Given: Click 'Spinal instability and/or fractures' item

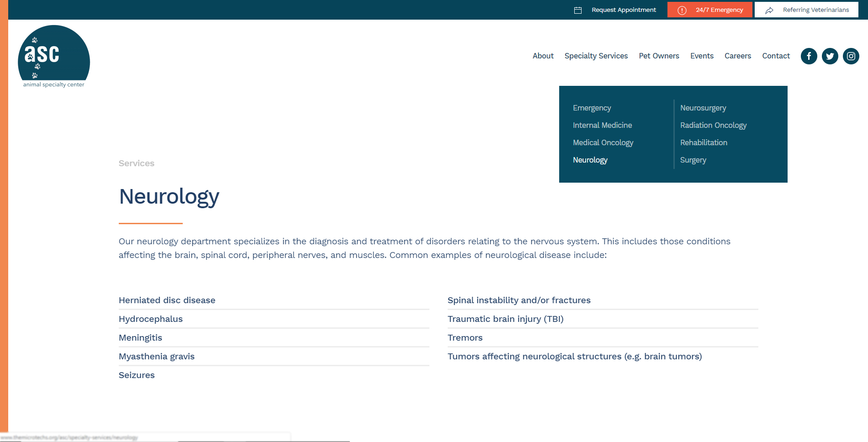Looking at the screenshot, I should (519, 300).
